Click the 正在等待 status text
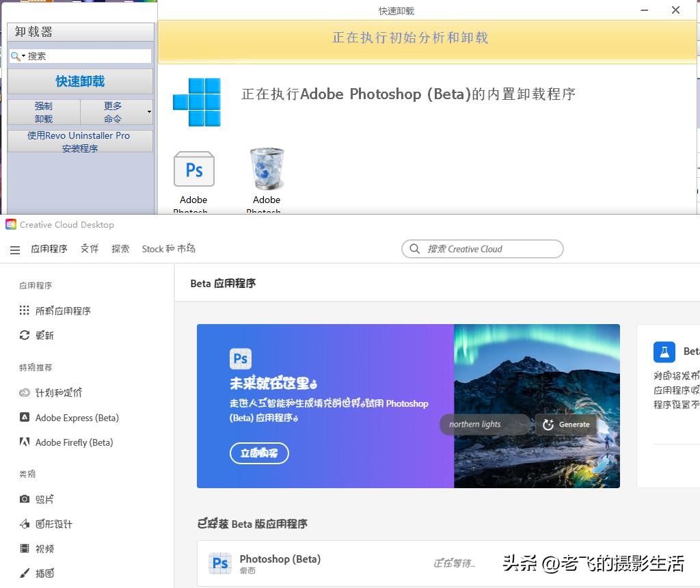Screen dimensions: 700x588 [x=454, y=563]
